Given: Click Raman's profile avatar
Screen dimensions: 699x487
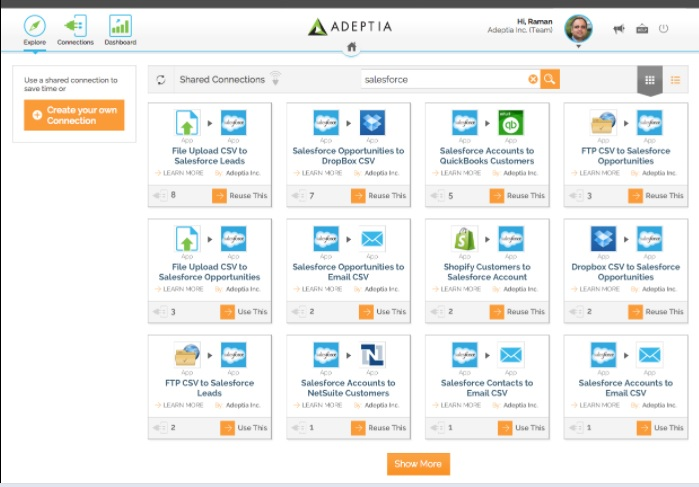Looking at the screenshot, I should pos(578,29).
